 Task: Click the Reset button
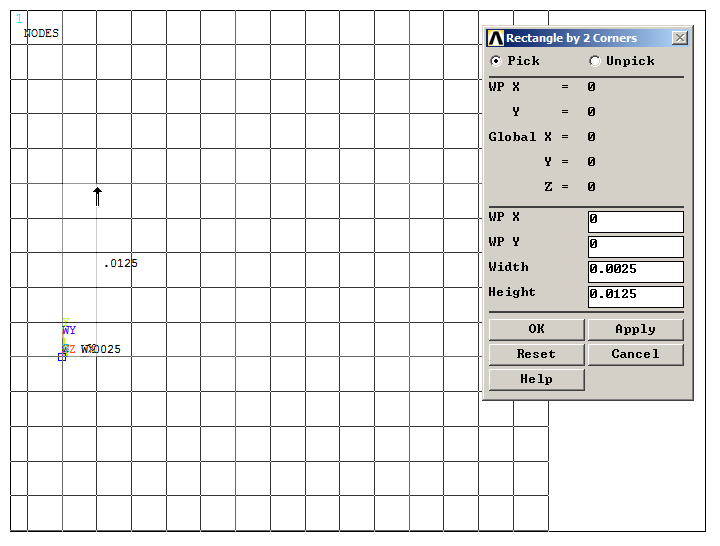point(536,355)
